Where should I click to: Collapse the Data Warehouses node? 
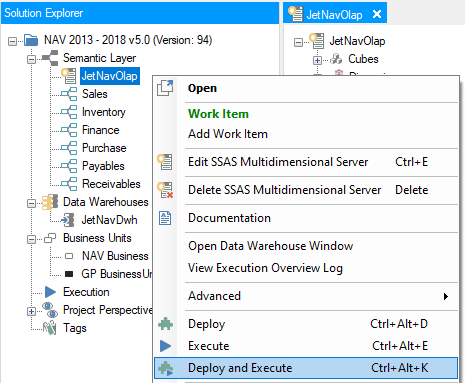31,203
